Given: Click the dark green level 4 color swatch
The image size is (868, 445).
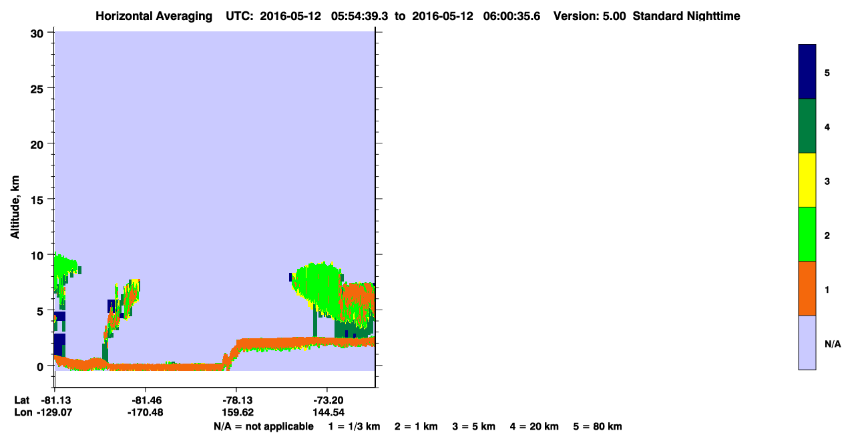Looking at the screenshot, I should [x=807, y=126].
